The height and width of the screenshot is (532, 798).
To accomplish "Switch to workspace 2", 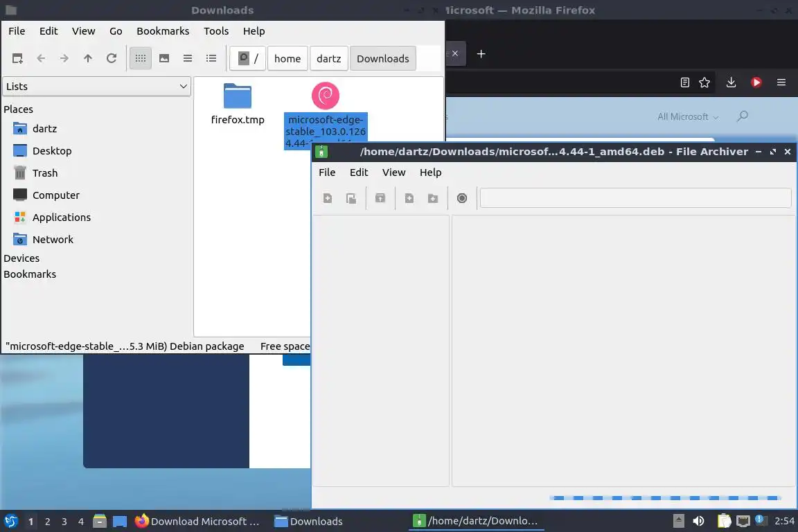I will click(47, 522).
